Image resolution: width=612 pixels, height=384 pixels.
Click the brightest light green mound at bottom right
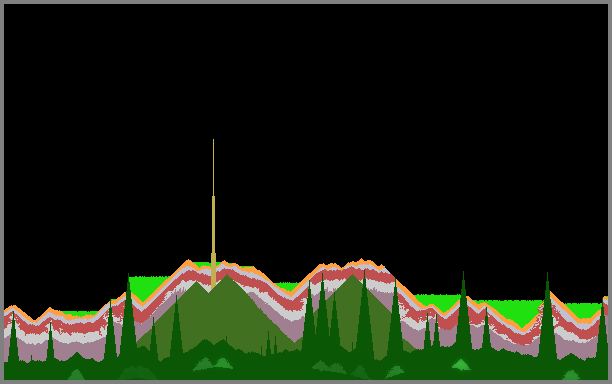(461, 364)
